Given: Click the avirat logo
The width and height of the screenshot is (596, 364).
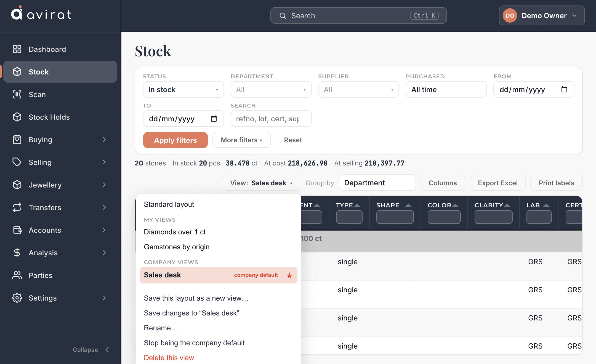Looking at the screenshot, I should click(x=41, y=13).
